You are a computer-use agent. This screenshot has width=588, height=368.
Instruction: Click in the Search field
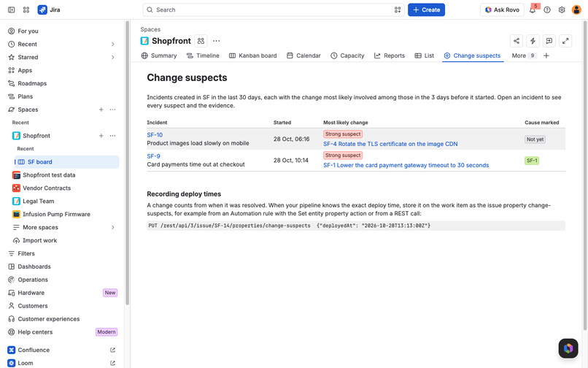(274, 9)
